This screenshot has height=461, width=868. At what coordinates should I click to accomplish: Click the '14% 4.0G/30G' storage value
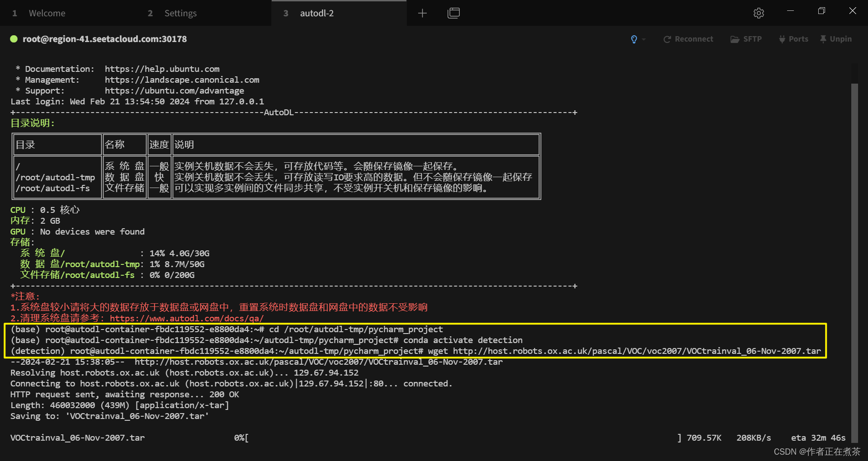point(179,253)
